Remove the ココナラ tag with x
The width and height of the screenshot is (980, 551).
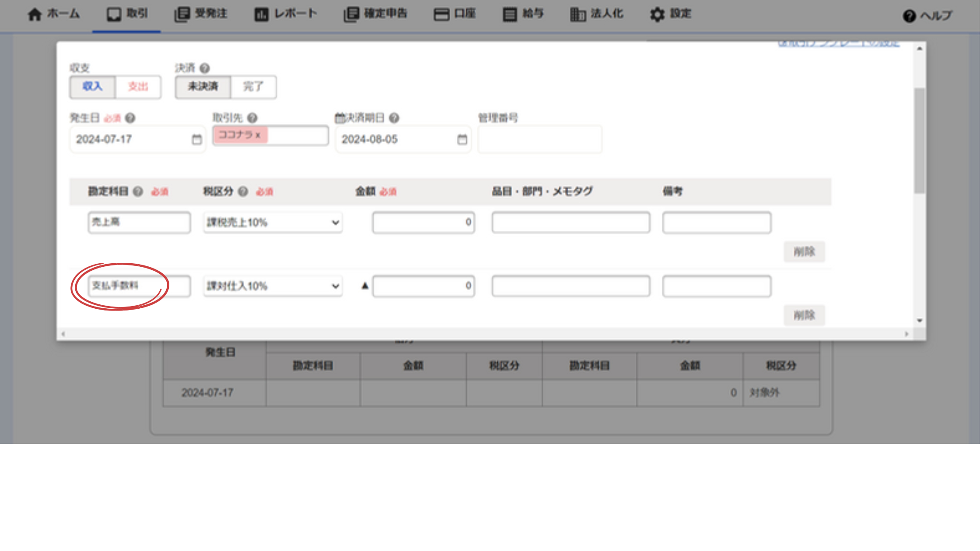pyautogui.click(x=258, y=135)
